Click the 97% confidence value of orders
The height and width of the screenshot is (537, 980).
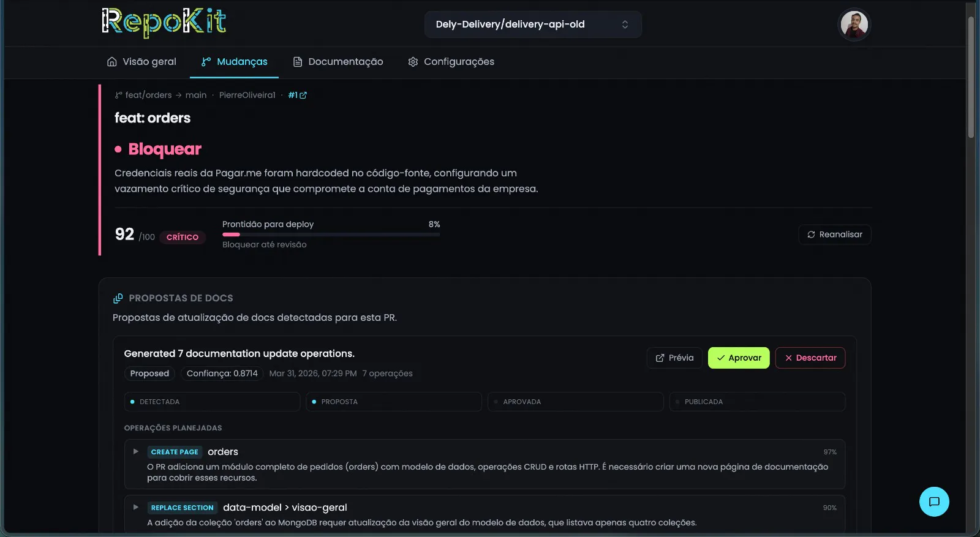pyautogui.click(x=830, y=452)
